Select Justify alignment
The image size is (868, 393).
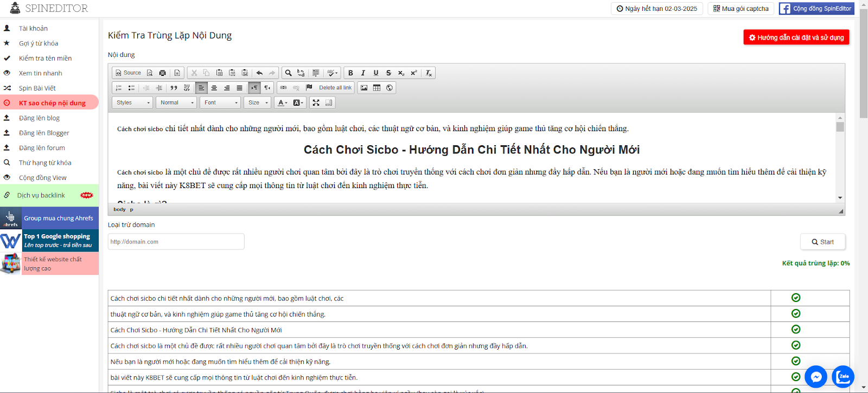(239, 88)
